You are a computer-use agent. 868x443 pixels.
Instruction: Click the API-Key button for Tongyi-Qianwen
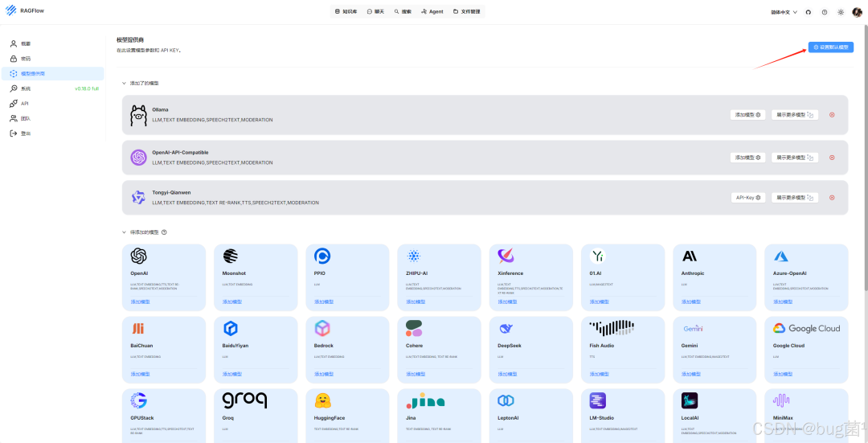[x=748, y=198]
